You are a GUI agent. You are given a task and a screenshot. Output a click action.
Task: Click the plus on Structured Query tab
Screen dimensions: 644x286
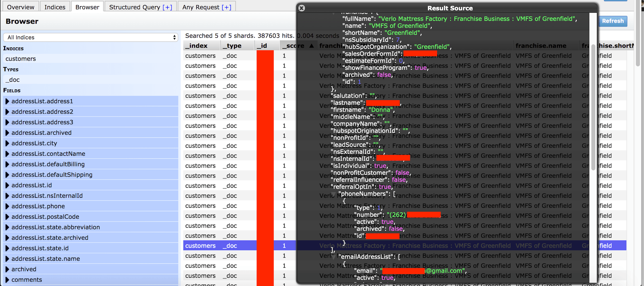pyautogui.click(x=167, y=7)
